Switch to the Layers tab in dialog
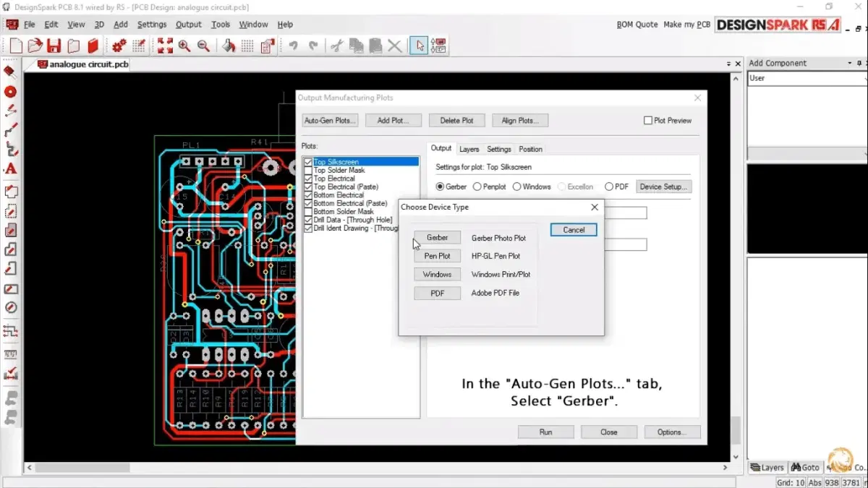This screenshot has height=488, width=868. (x=469, y=149)
